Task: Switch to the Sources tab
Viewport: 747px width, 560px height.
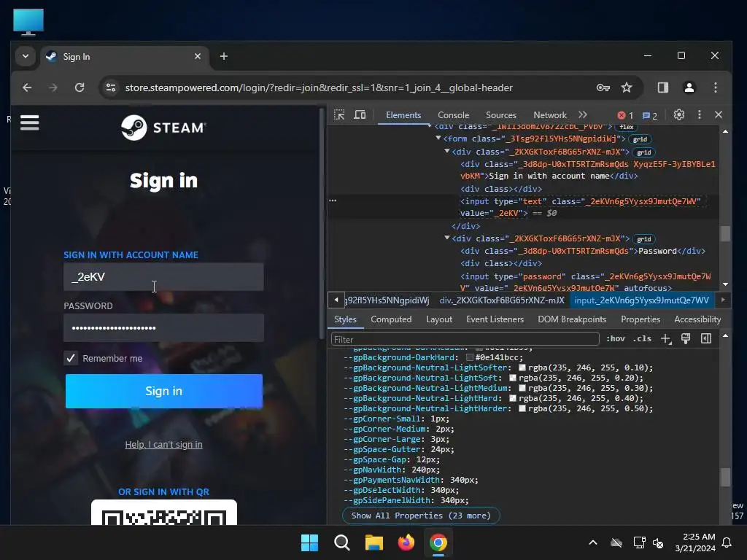Action: click(500, 114)
